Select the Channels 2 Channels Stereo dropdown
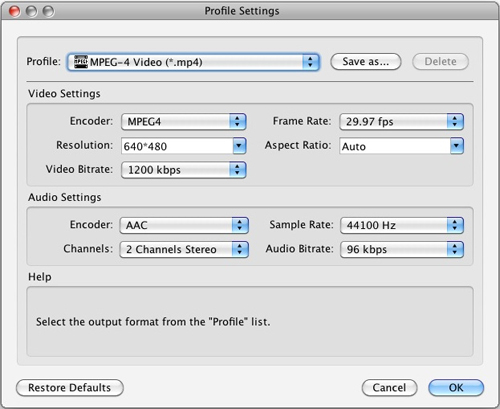Image resolution: width=500 pixels, height=409 pixels. (184, 249)
